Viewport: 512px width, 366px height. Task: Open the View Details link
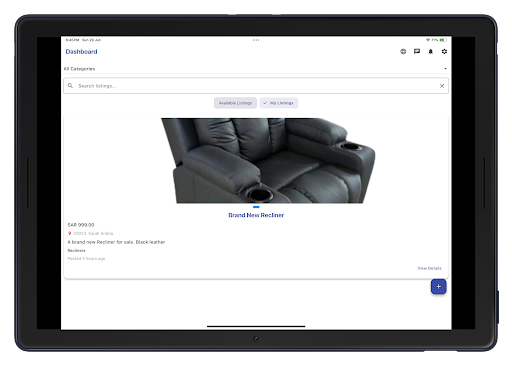429,268
